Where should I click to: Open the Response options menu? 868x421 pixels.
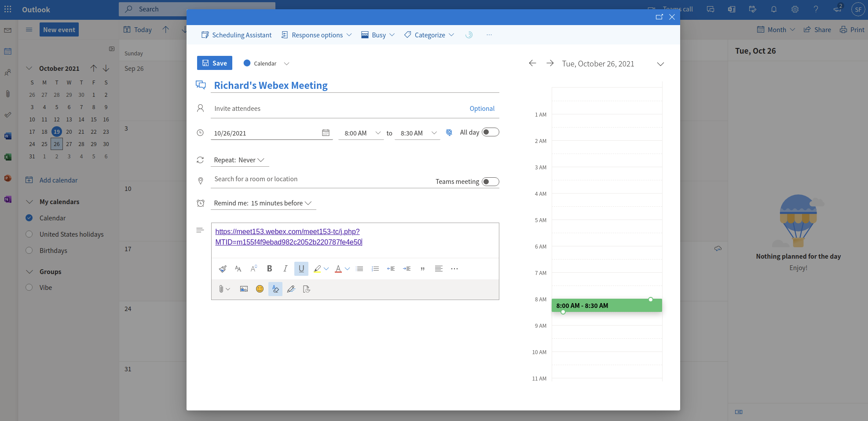coord(317,35)
